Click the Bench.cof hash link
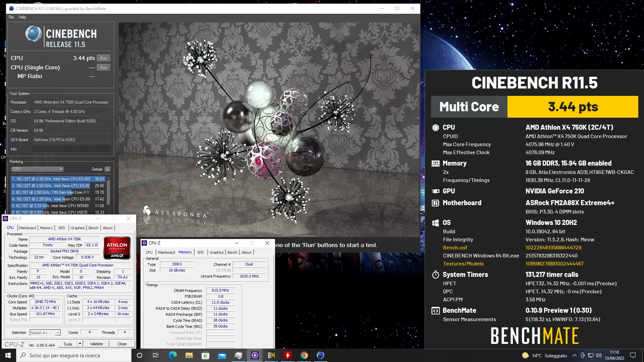The height and width of the screenshot is (362, 644). click(x=553, y=248)
